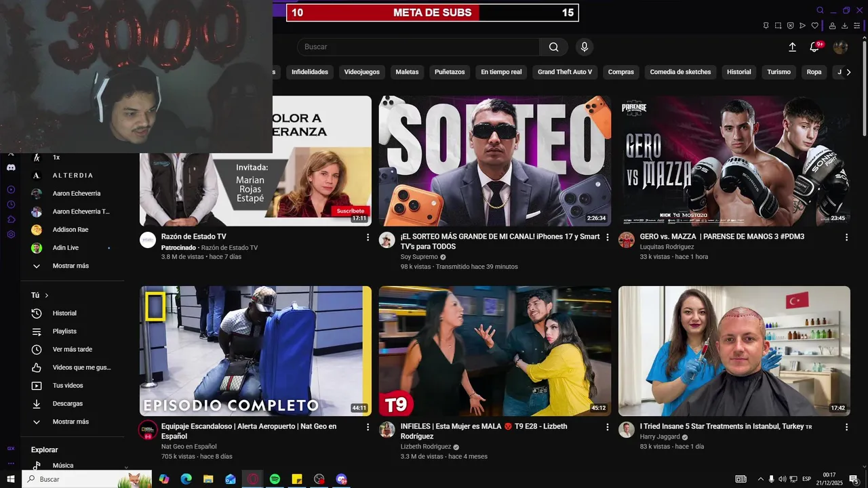Open Microsoft Edge from the taskbar

186,479
